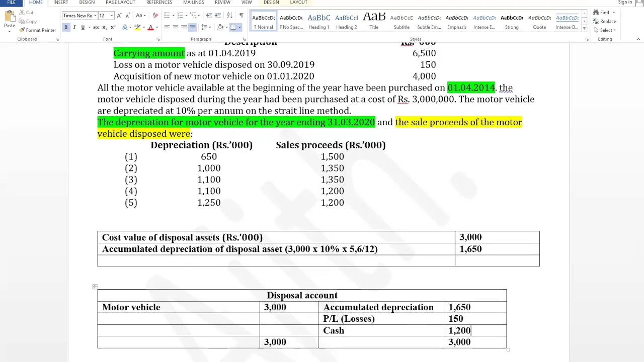Align text right

pyautogui.click(x=184, y=27)
